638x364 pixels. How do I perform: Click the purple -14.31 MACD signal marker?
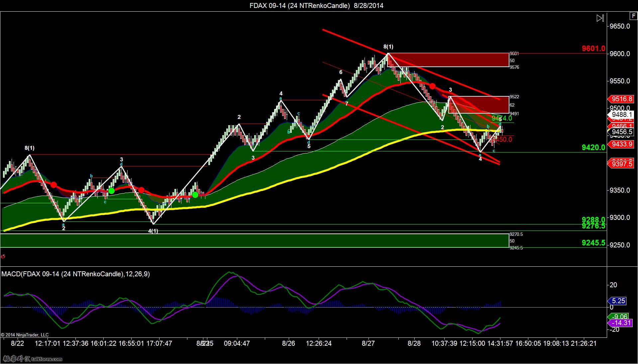620,323
